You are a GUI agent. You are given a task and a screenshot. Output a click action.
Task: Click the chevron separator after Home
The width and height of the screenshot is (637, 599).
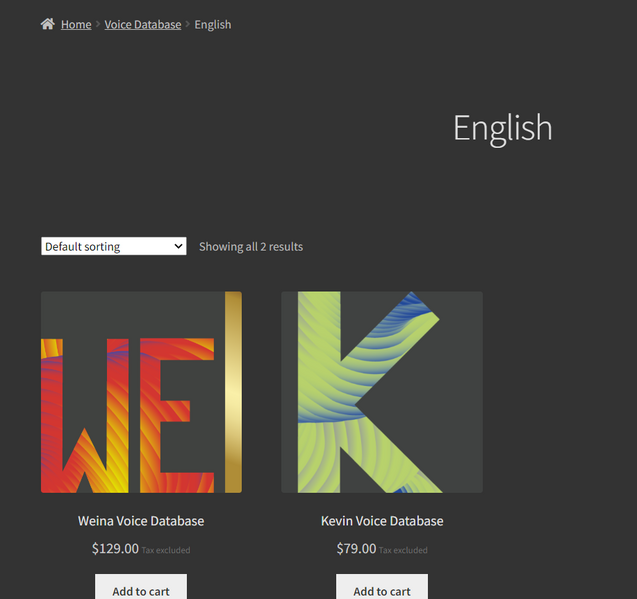coord(98,24)
